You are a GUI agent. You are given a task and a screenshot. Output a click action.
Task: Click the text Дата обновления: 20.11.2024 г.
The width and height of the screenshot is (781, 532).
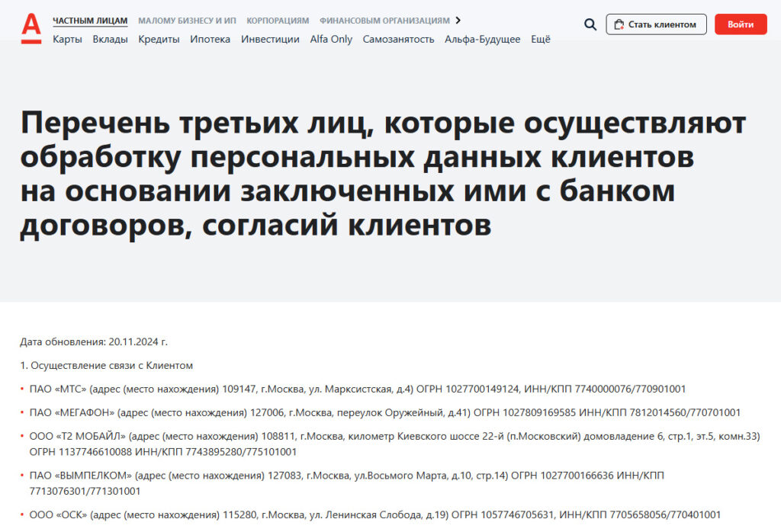[x=94, y=342]
